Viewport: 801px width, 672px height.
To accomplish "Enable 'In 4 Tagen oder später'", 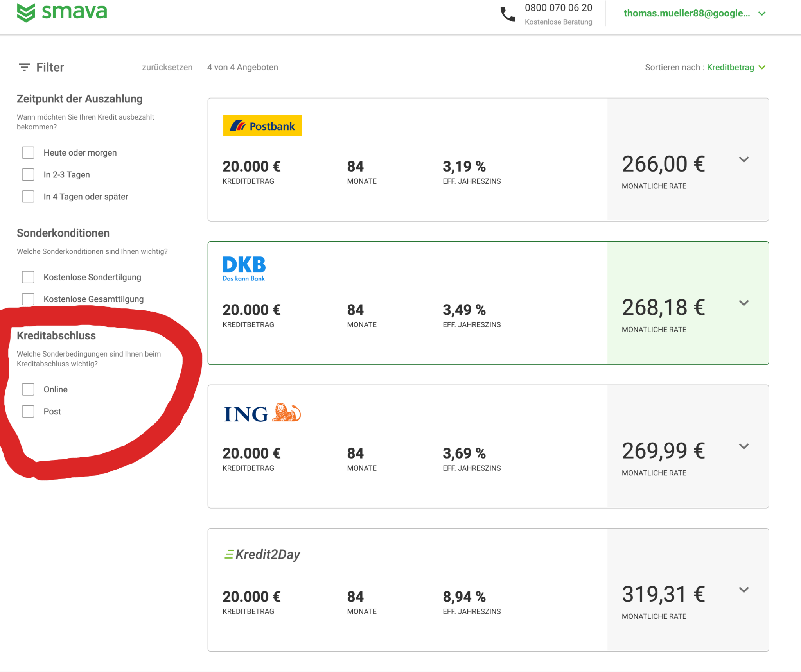I will coord(28,196).
